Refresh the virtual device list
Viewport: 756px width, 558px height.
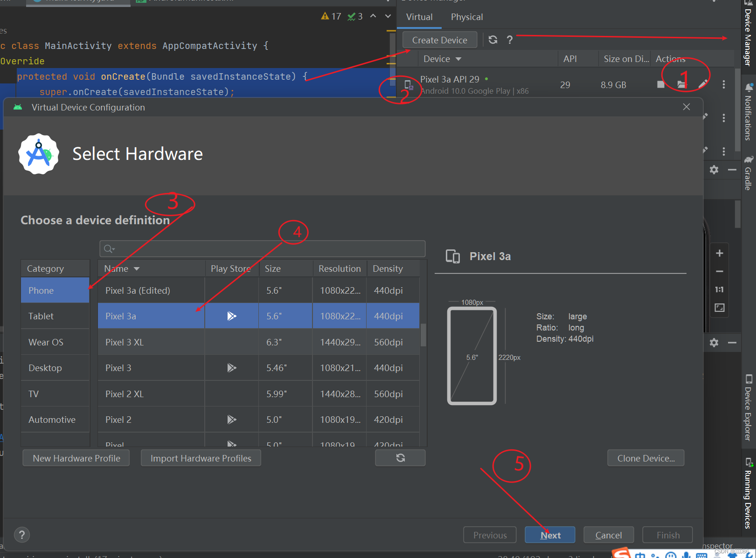click(x=493, y=40)
